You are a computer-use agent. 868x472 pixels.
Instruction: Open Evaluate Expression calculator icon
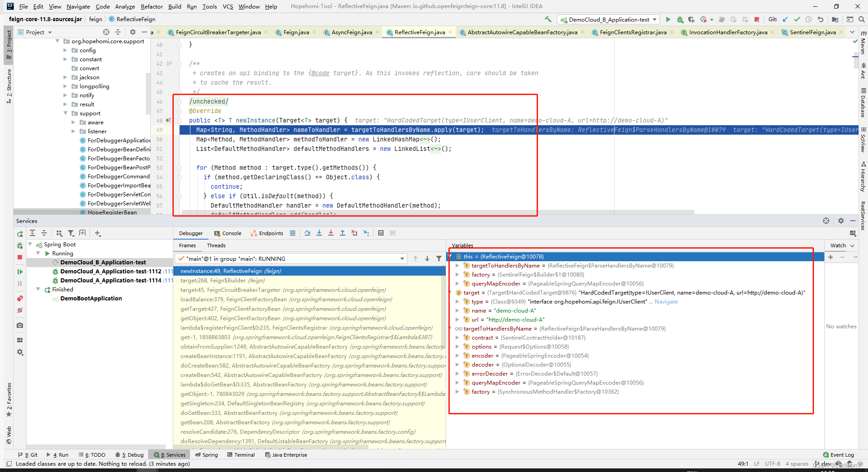click(x=381, y=233)
